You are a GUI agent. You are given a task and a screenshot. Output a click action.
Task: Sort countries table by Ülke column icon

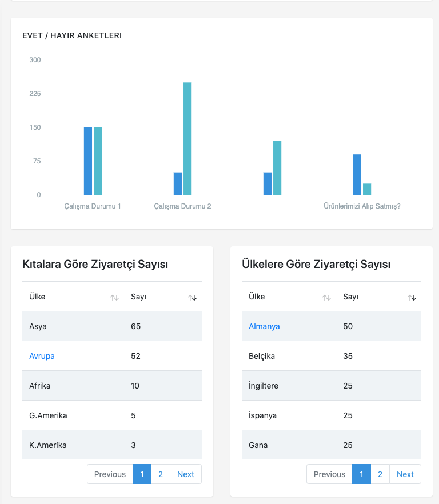click(x=326, y=297)
